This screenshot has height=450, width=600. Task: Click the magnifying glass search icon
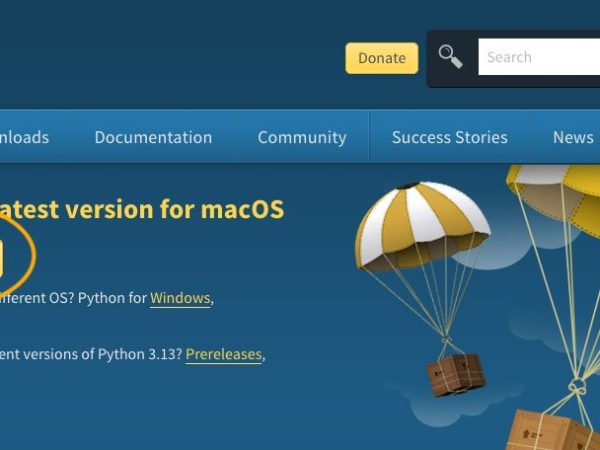[450, 57]
